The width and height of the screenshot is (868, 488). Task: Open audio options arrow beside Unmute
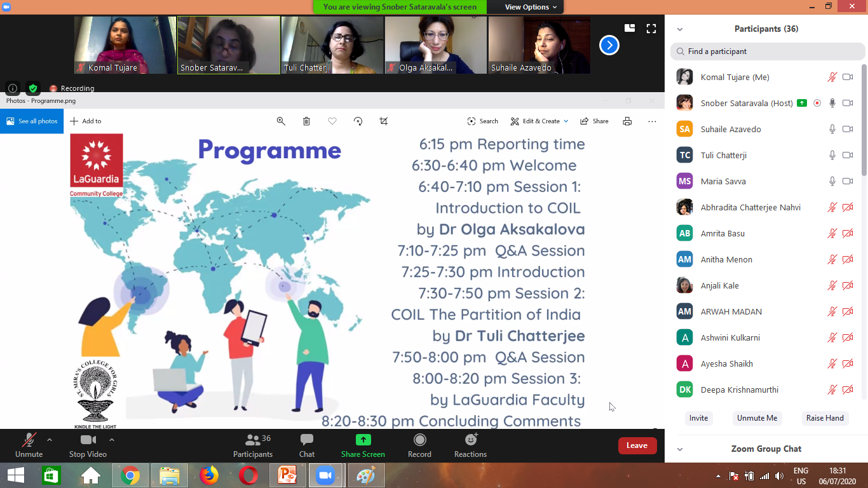click(x=50, y=440)
